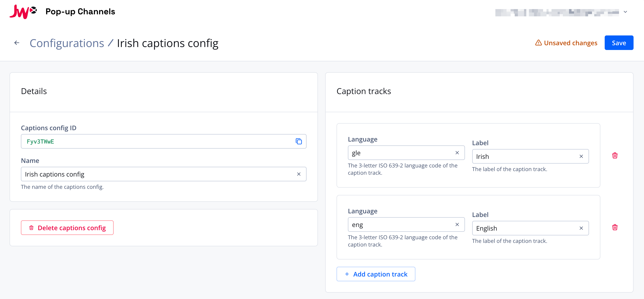Click the 'Caption tracks' heading
Screen dimensions: 644x299
click(364, 91)
